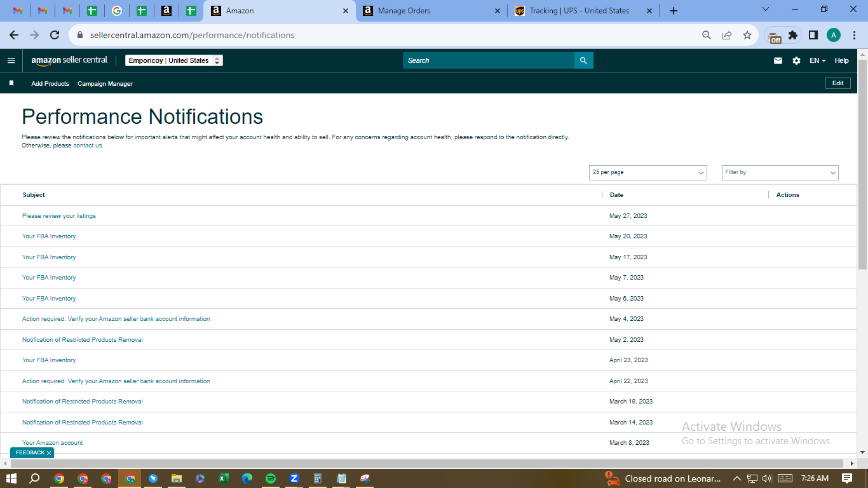This screenshot has height=488, width=868.
Task: Expand the EN language dropdown
Action: [x=818, y=60]
